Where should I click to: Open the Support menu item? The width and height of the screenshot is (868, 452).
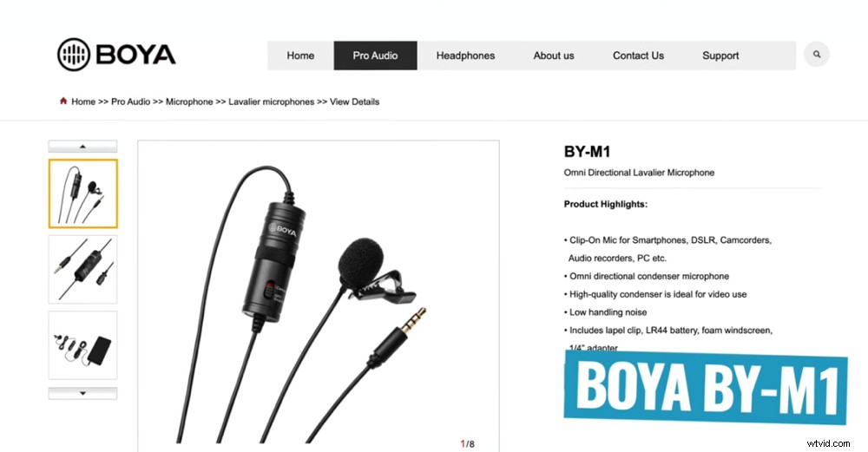720,56
